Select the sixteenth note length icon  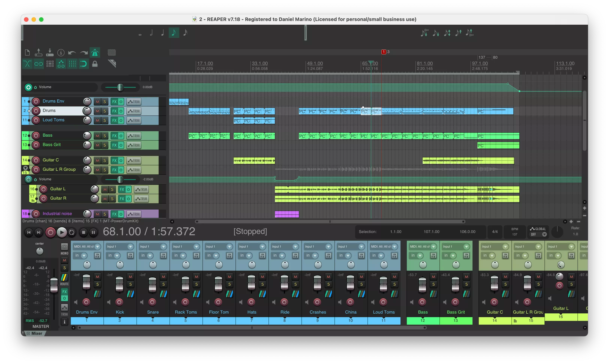(185, 33)
